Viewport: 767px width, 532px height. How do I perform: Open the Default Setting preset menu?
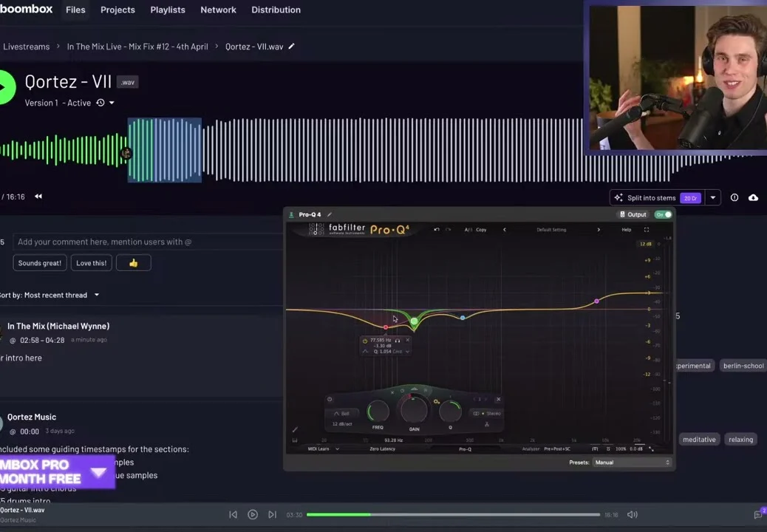(x=551, y=229)
